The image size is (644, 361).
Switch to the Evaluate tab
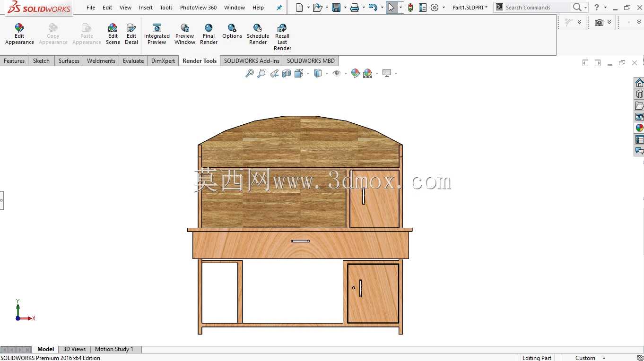coord(133,61)
